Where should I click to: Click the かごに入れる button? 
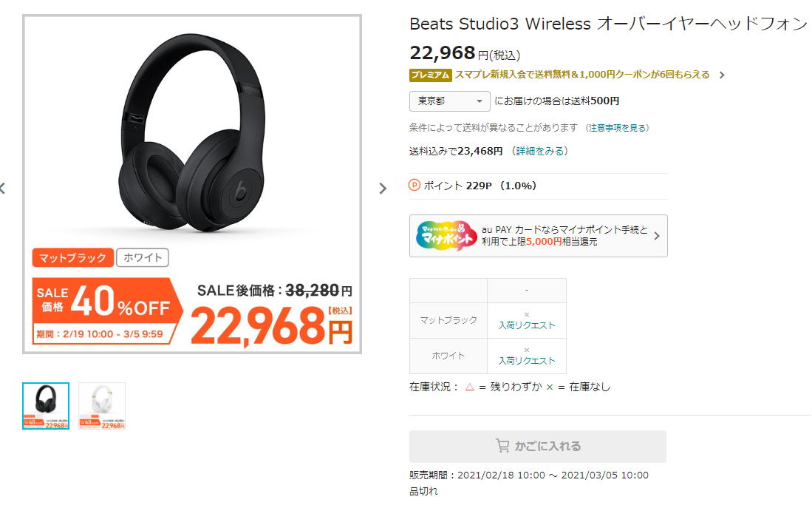(538, 447)
